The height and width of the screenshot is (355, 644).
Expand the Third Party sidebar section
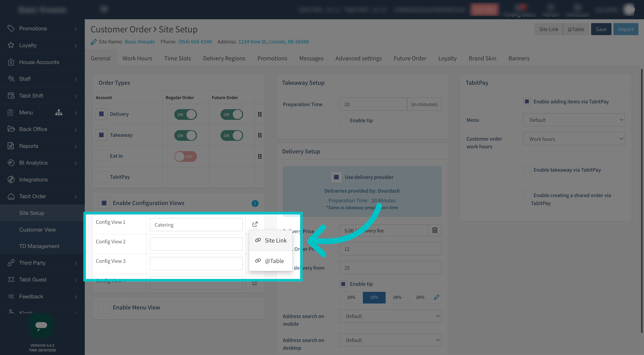42,263
